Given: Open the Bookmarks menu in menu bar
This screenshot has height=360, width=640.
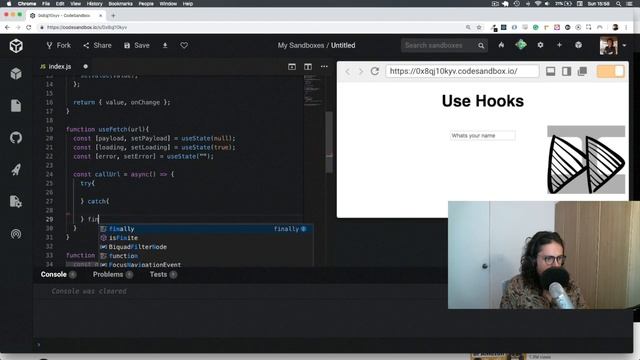Looking at the screenshot, I should tap(120, 4).
